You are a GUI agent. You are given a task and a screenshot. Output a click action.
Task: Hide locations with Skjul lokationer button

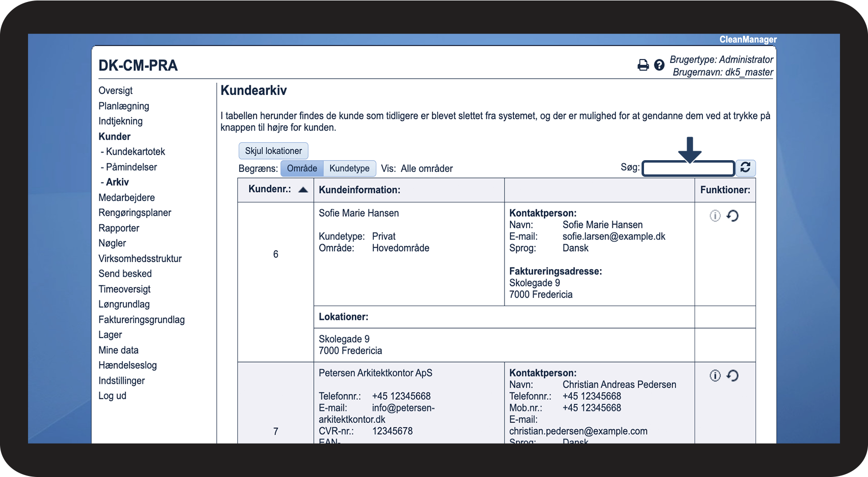(x=273, y=151)
